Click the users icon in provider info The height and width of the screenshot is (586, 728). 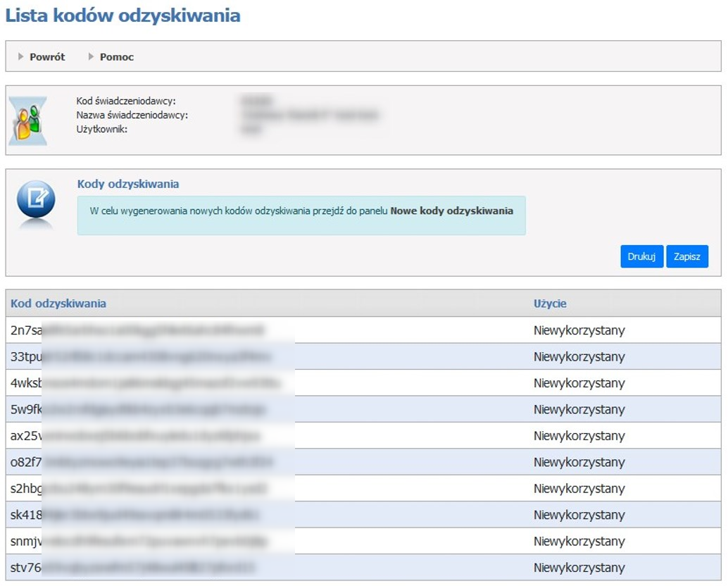(28, 121)
